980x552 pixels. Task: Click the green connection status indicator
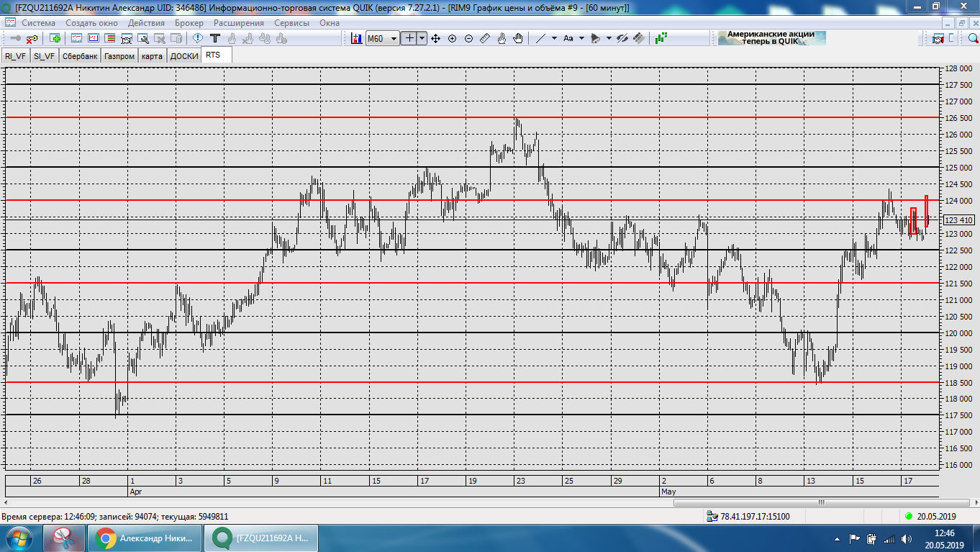coord(909,517)
